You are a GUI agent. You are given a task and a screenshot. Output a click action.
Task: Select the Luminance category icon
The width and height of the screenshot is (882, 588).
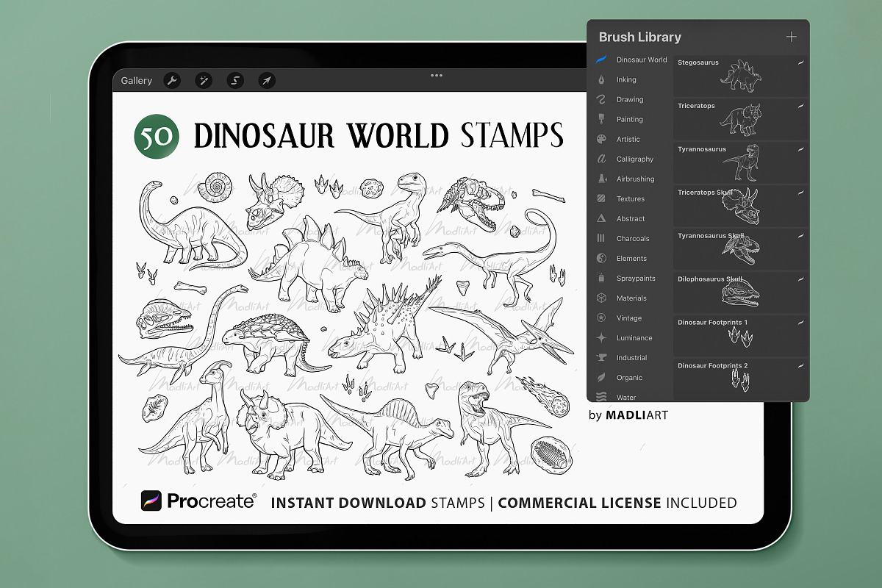pos(601,337)
